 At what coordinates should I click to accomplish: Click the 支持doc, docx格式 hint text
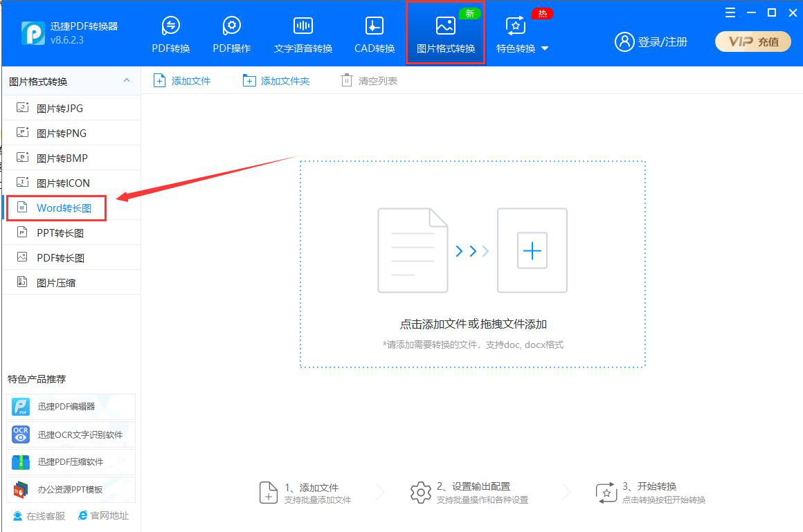point(525,345)
